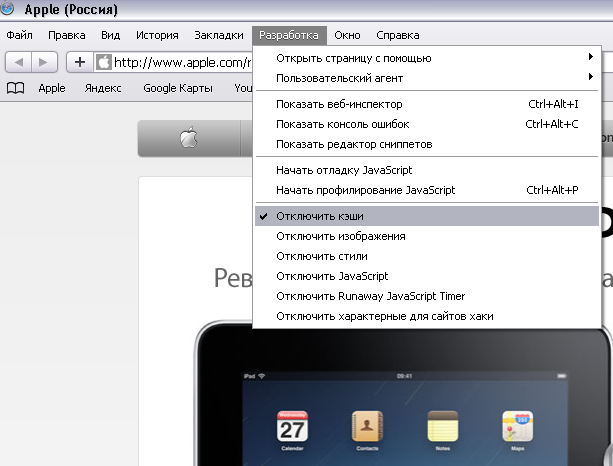Toggle Отключить характерные для сайтов хаки
The image size is (613, 466).
click(x=427, y=316)
